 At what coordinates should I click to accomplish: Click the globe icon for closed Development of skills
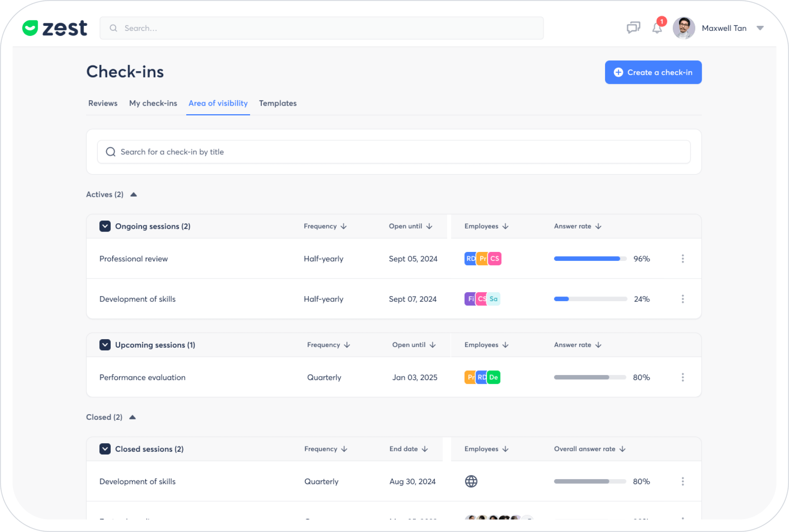471,481
